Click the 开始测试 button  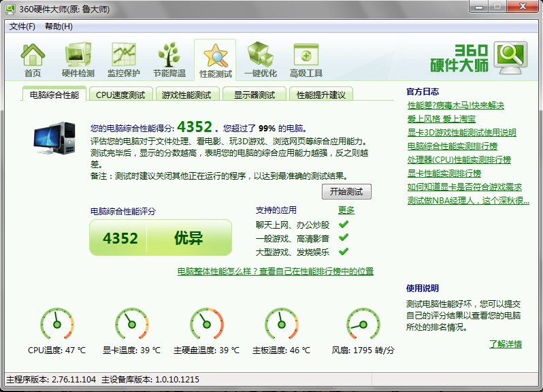(346, 191)
